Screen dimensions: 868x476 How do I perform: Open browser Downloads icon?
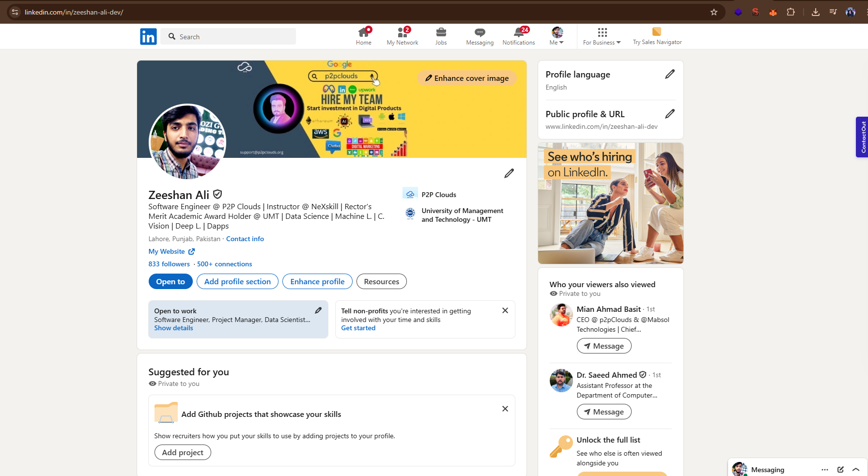(816, 12)
